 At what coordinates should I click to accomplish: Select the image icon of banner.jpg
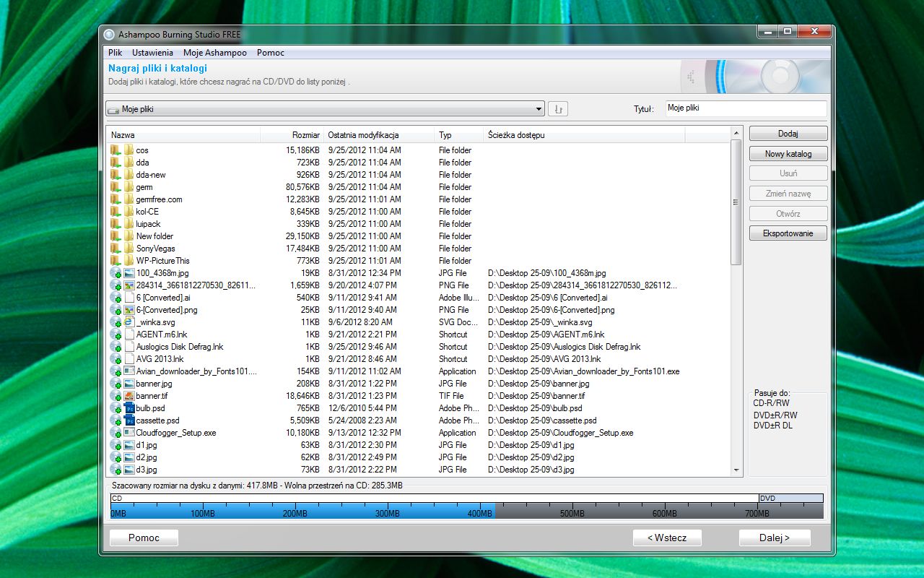(129, 384)
